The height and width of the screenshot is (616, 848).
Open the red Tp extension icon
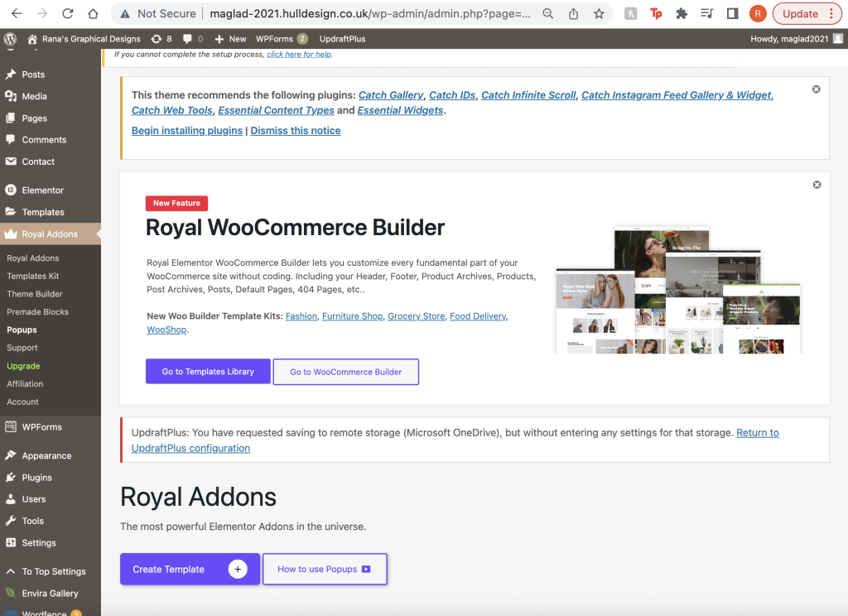point(656,14)
